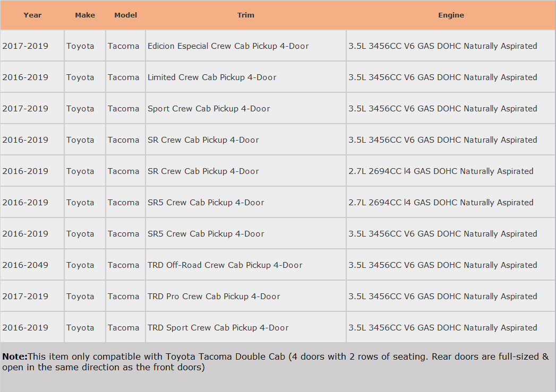The height and width of the screenshot is (392, 556).
Task: Click Toyota make cell in Limited row
Action: tap(85, 77)
